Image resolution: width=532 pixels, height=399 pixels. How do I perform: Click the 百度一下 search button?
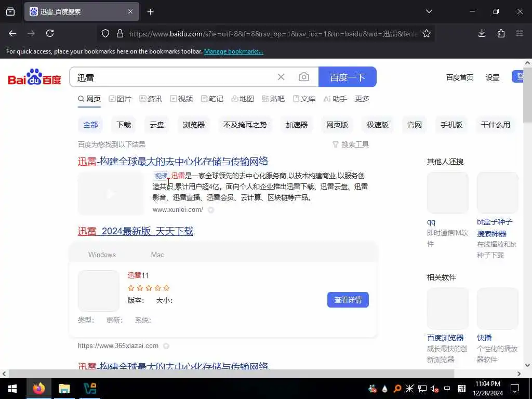pyautogui.click(x=348, y=77)
